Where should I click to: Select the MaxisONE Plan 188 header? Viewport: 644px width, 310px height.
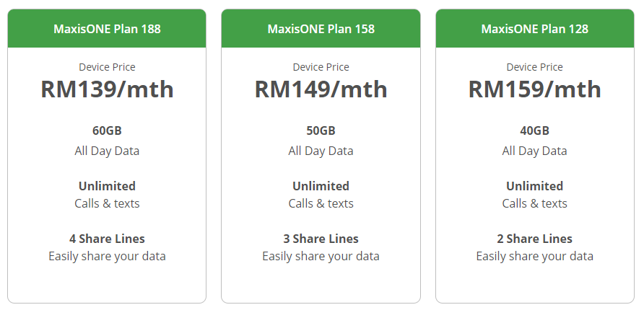107,29
